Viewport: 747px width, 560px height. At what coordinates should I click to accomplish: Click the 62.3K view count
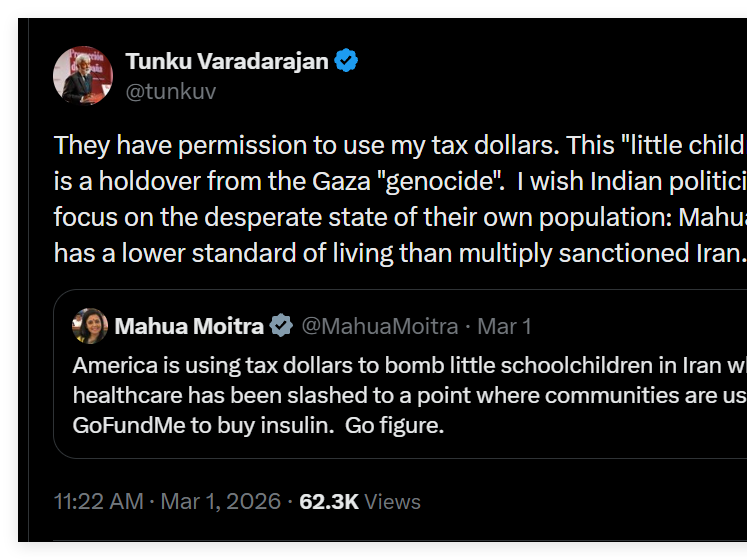click(x=329, y=502)
